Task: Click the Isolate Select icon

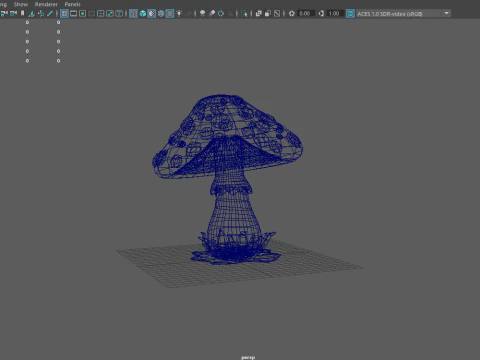Action: click(244, 13)
